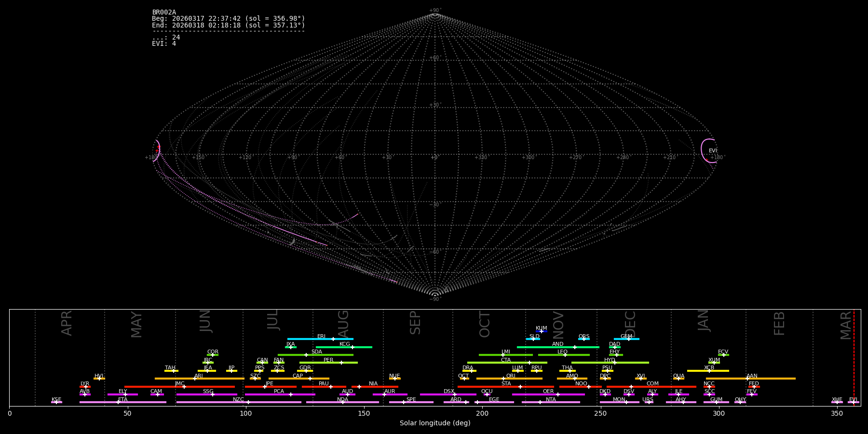Select the OHY shower label
868x434 pixels.
coord(740,399)
